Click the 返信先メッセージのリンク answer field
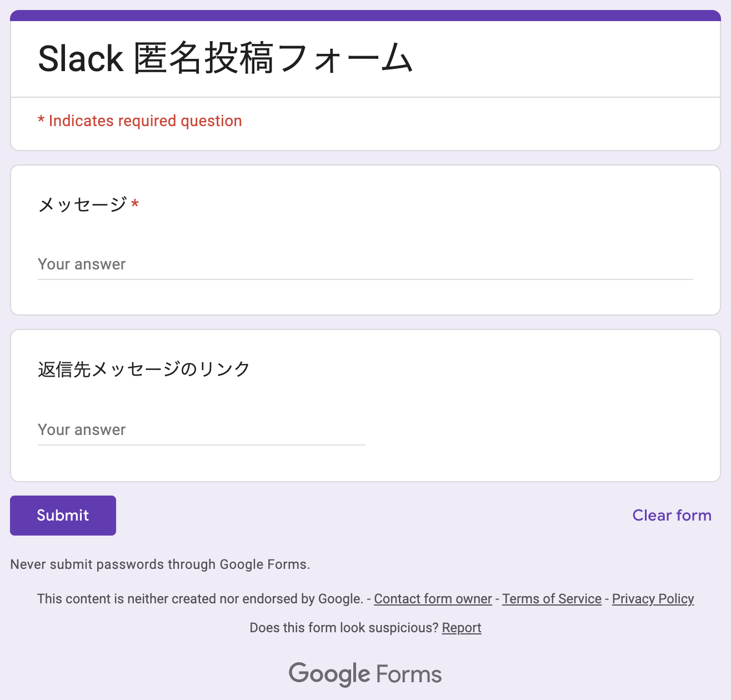The width and height of the screenshot is (731, 700). (x=201, y=431)
